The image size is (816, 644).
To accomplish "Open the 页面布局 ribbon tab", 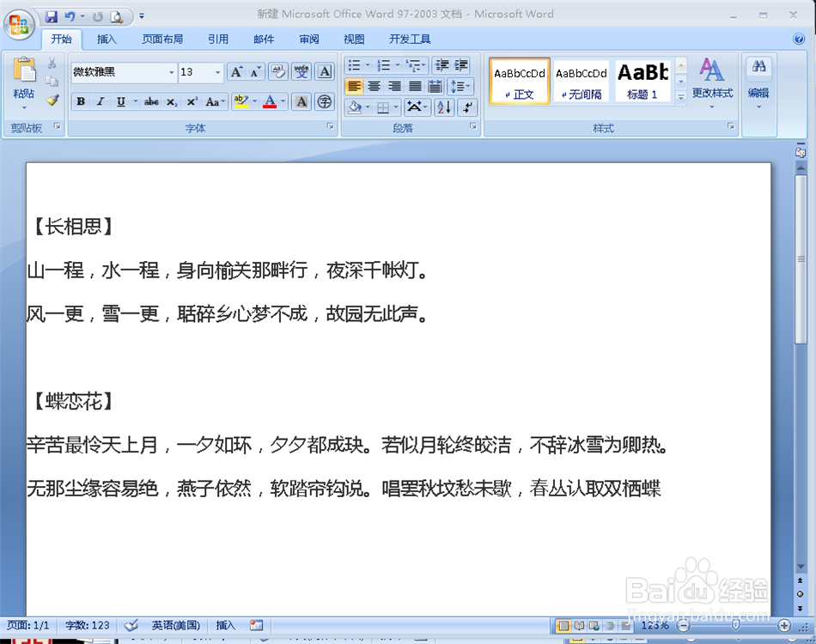I will pos(162,39).
